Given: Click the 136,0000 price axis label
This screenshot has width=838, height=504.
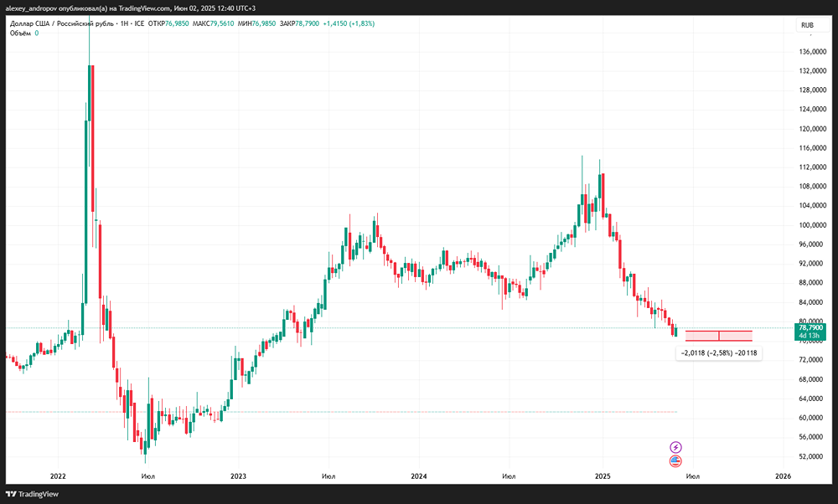Looking at the screenshot, I should click(x=812, y=52).
